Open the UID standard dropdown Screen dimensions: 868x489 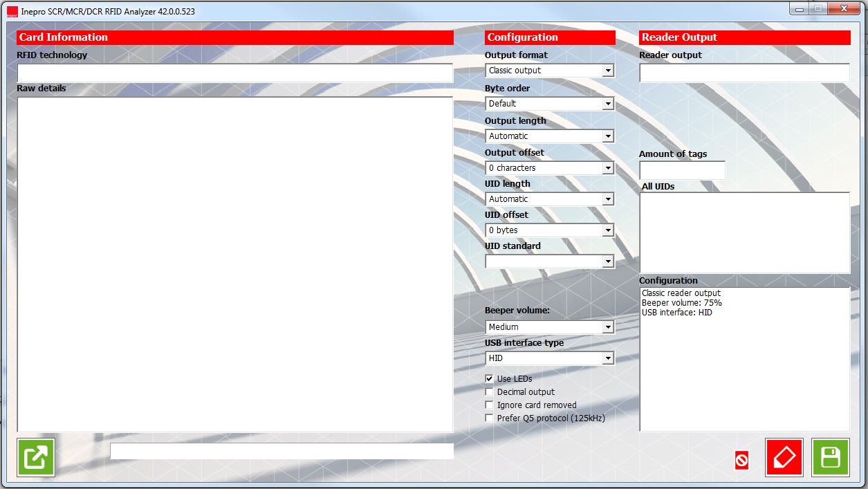pos(608,261)
